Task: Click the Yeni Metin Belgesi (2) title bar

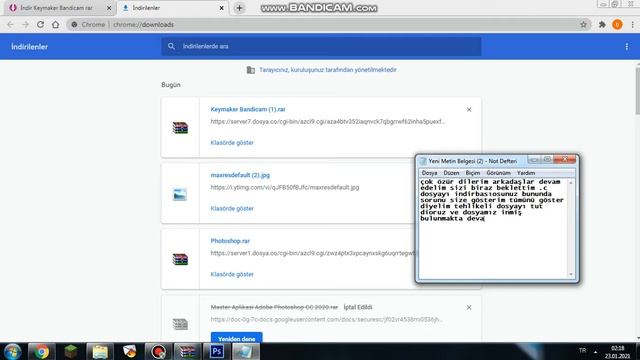Action: point(472,161)
